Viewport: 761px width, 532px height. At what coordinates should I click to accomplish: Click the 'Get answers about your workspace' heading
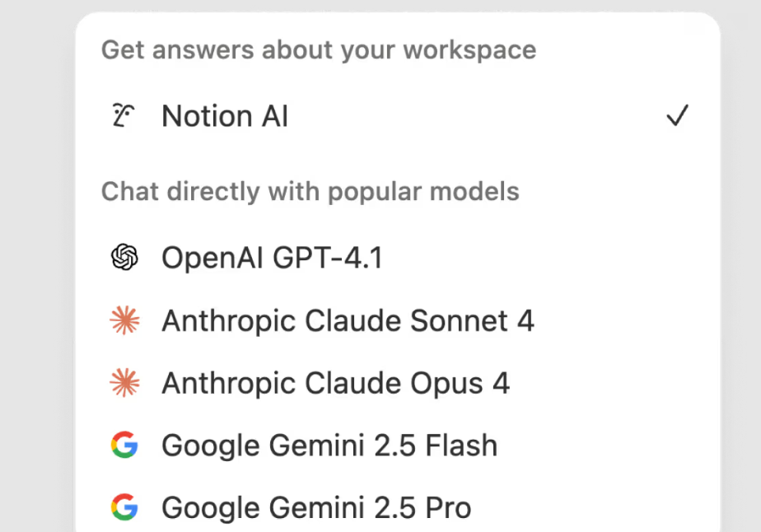[x=318, y=49]
